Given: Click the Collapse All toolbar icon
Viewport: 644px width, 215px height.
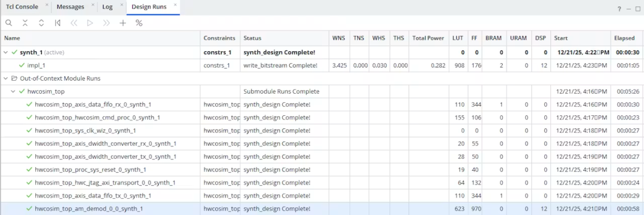Looking at the screenshot, I should click(25, 23).
